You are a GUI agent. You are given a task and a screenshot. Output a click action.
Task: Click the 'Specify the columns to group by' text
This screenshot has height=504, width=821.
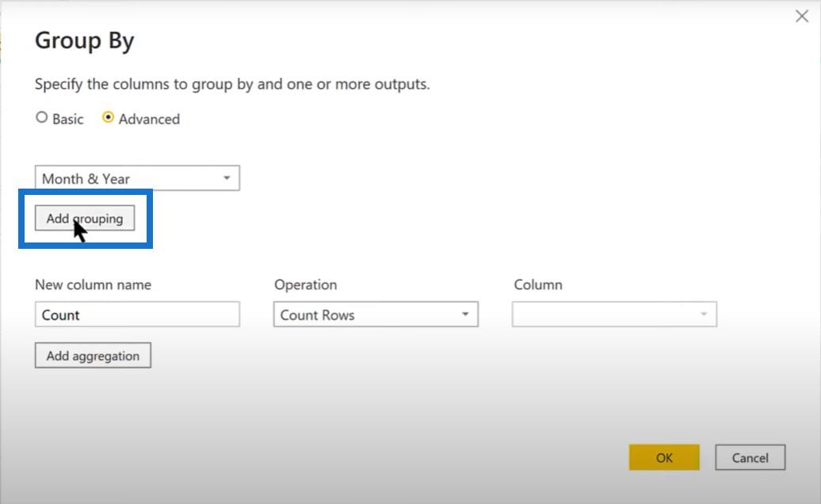pyautogui.click(x=232, y=84)
